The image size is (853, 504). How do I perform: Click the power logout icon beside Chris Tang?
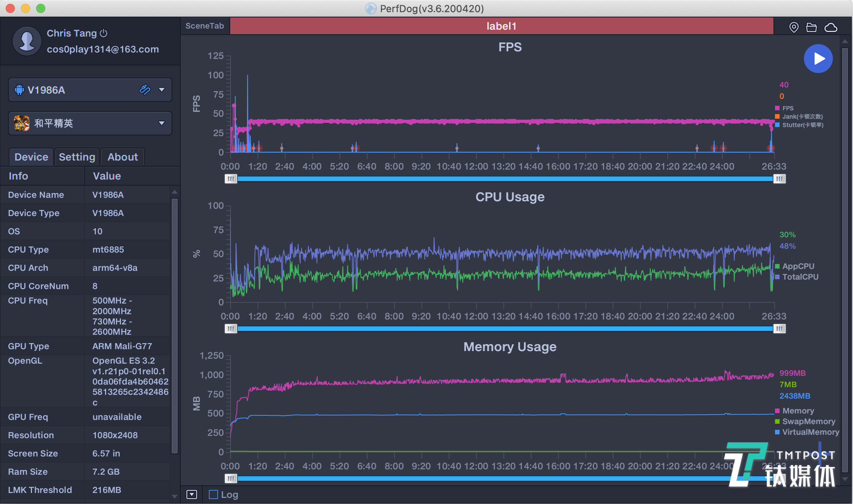coord(103,33)
